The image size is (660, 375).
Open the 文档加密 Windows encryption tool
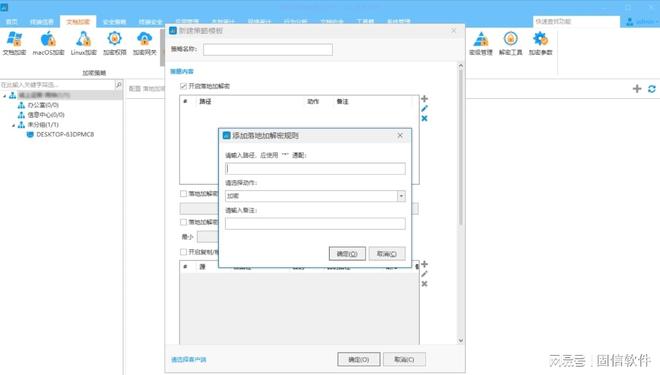pos(14,43)
